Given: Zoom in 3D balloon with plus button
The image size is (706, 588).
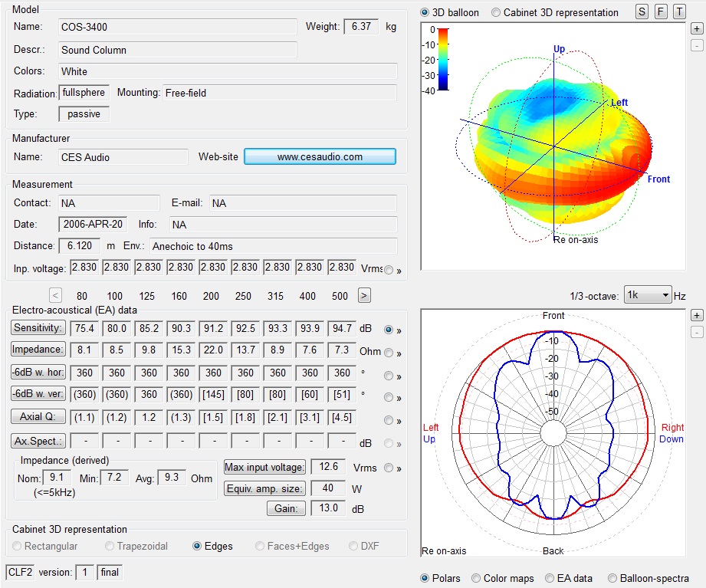Looking at the screenshot, I should tap(696, 28).
